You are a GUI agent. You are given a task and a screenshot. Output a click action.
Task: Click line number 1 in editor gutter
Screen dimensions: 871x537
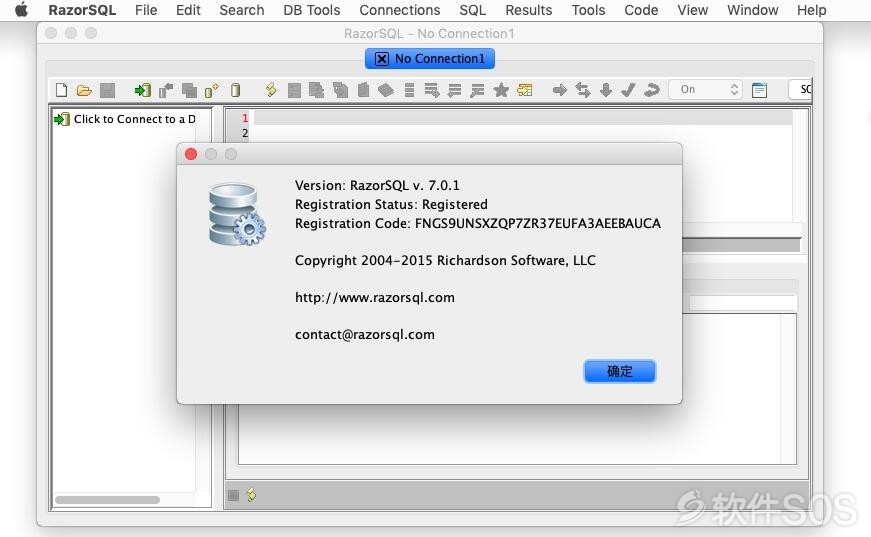coord(245,118)
